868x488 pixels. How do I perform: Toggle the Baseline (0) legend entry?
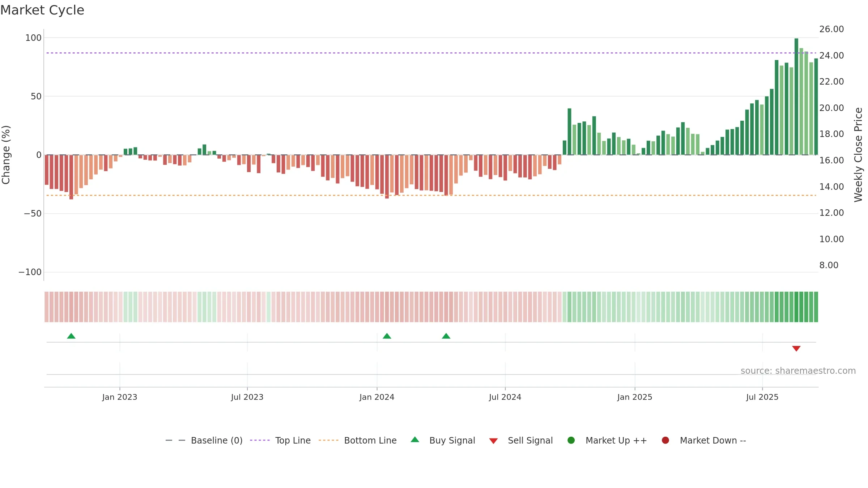(x=217, y=440)
